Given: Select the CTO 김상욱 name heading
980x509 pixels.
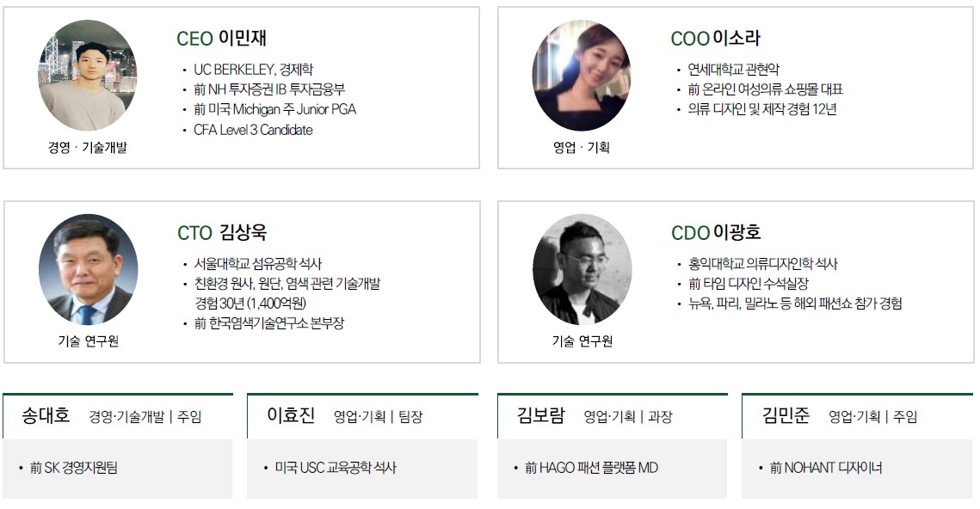Looking at the screenshot, I should tap(223, 232).
